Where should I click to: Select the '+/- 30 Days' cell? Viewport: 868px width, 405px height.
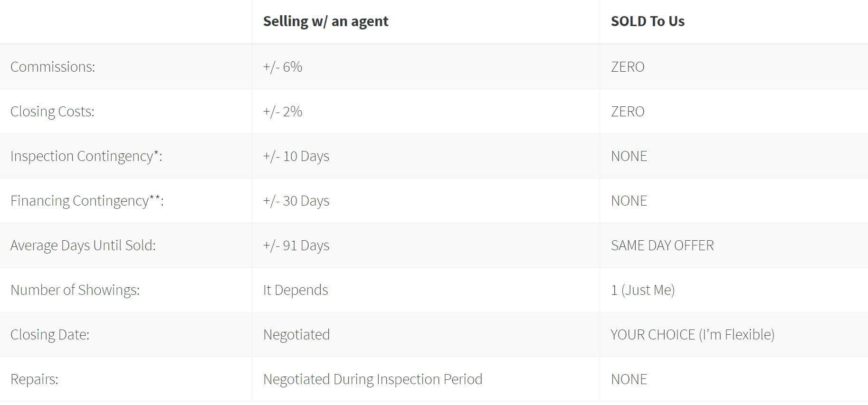pos(296,201)
